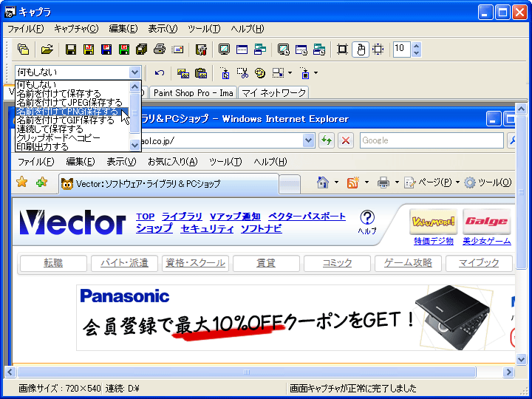Click the timed window capture icon
532x399 pixels.
click(x=301, y=50)
